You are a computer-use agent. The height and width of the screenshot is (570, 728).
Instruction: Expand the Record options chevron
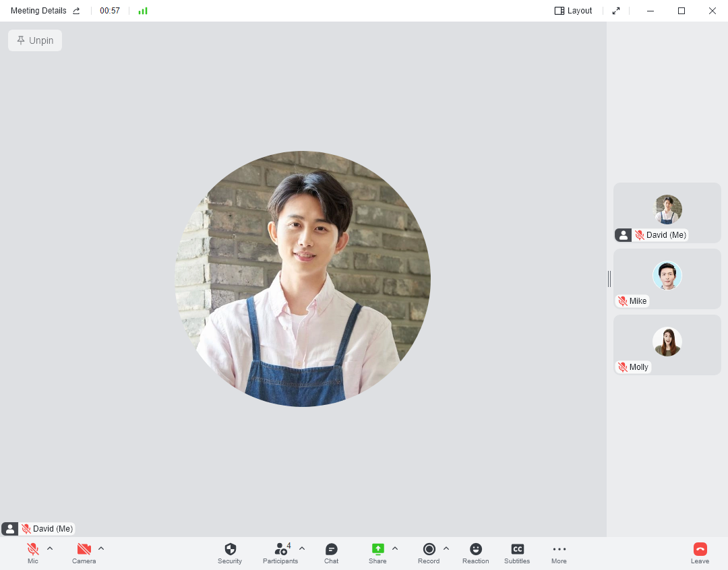pyautogui.click(x=446, y=548)
